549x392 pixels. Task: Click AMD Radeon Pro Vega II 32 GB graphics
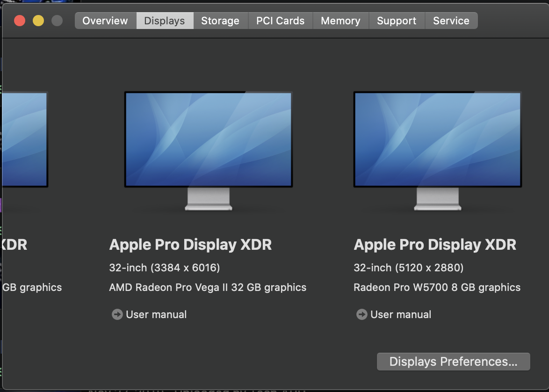coord(208,288)
